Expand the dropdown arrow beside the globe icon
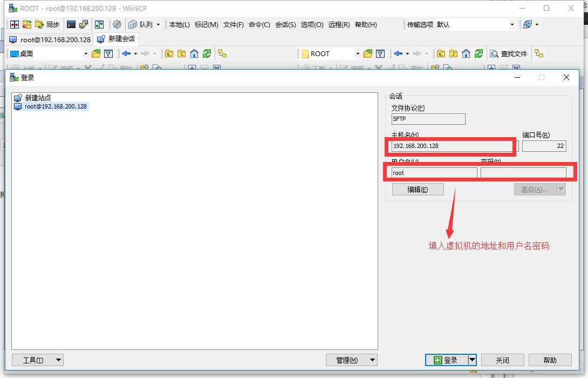This screenshot has width=588, height=378. 537,24
